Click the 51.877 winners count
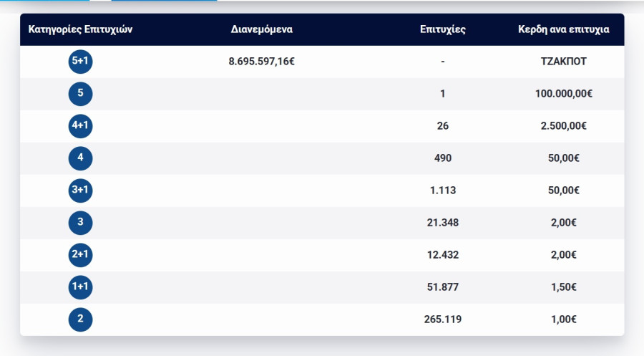 443,287
